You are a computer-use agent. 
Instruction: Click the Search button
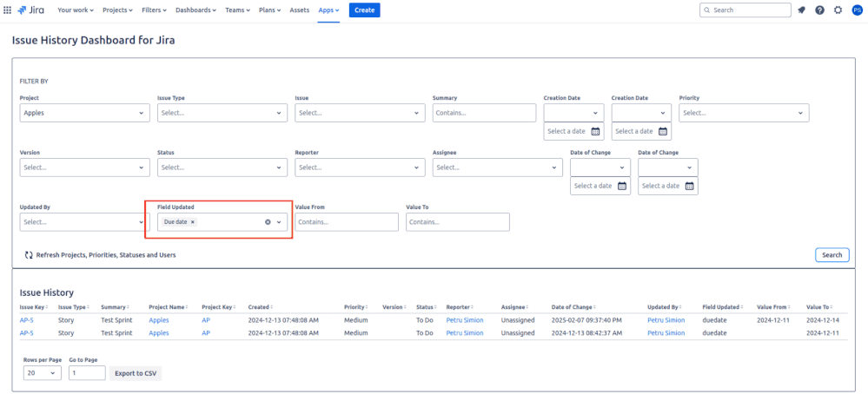pos(832,255)
